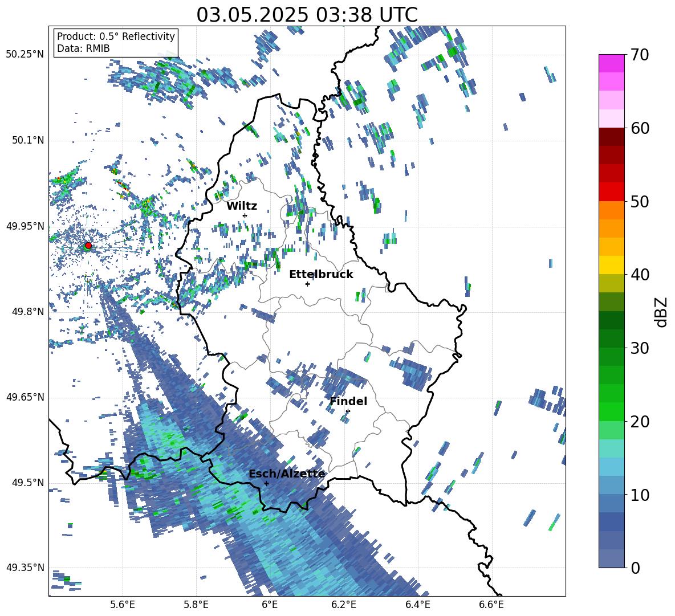The height and width of the screenshot is (616, 675).
Task: Click the longitude label 5.6°E
Action: [123, 605]
